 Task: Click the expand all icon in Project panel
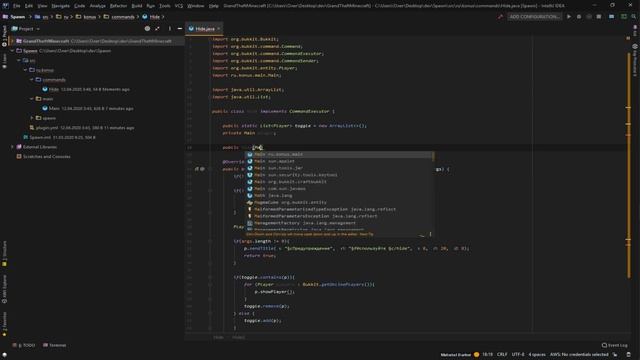coord(157,29)
